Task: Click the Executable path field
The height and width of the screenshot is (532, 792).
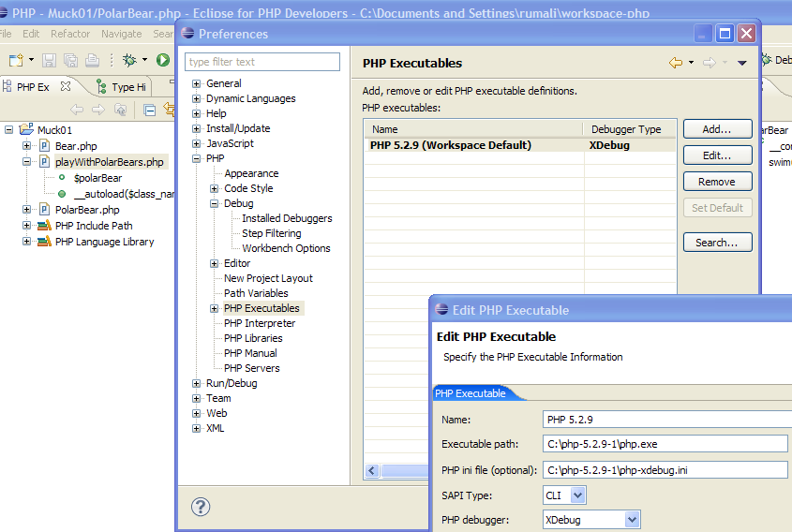Action: click(x=665, y=444)
